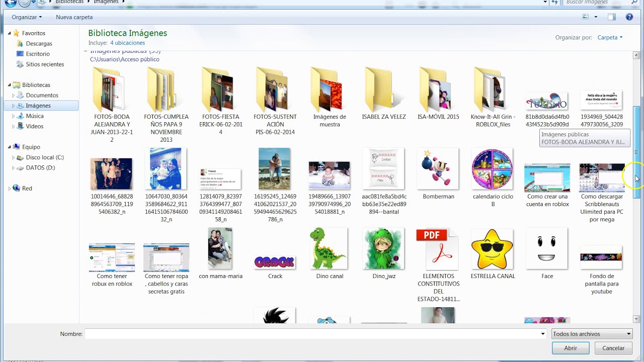
Task: Collapse the Favoritos tree arrow
Action: [10, 33]
